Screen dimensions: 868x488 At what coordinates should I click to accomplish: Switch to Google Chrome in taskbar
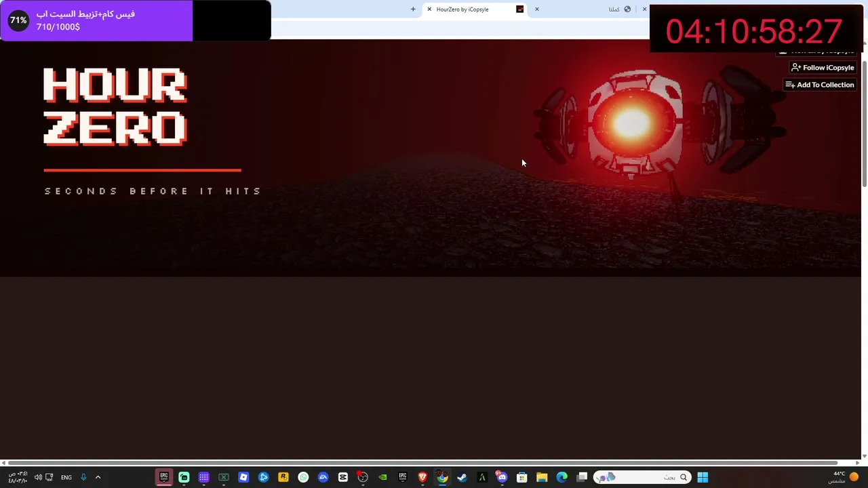point(442,477)
